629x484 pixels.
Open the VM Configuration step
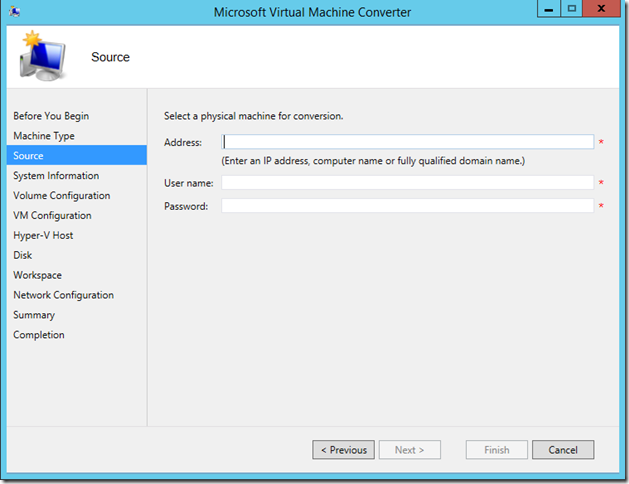[52, 215]
